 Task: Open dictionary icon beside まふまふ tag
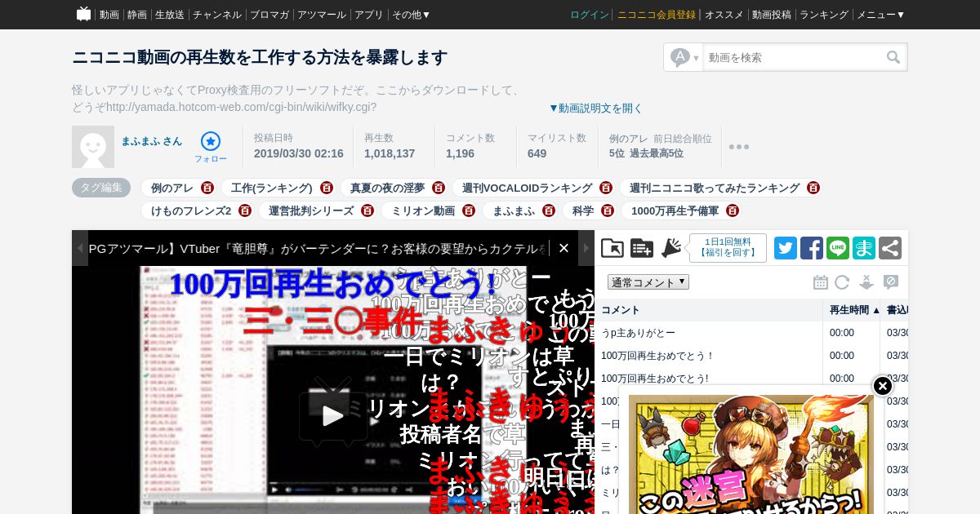click(x=549, y=210)
